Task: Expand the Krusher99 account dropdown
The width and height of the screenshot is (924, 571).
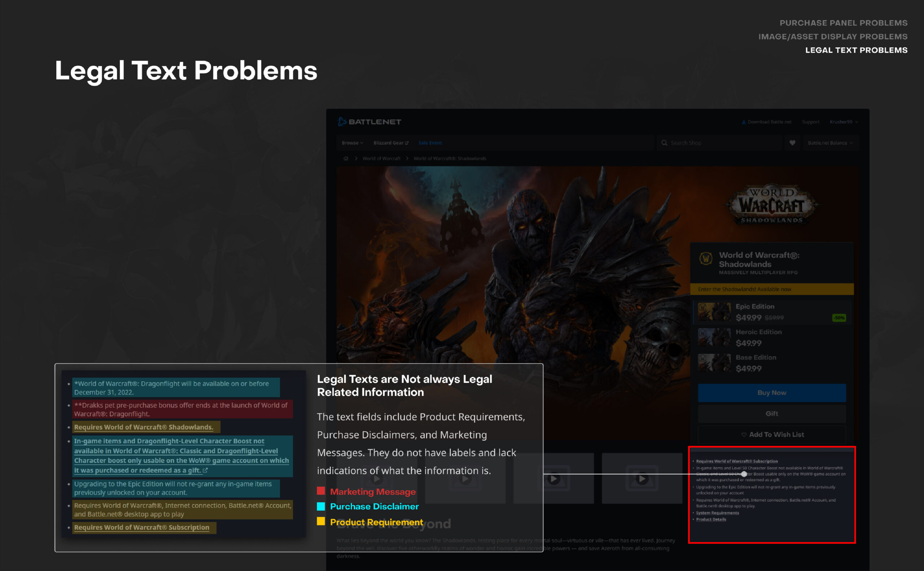Action: (844, 122)
